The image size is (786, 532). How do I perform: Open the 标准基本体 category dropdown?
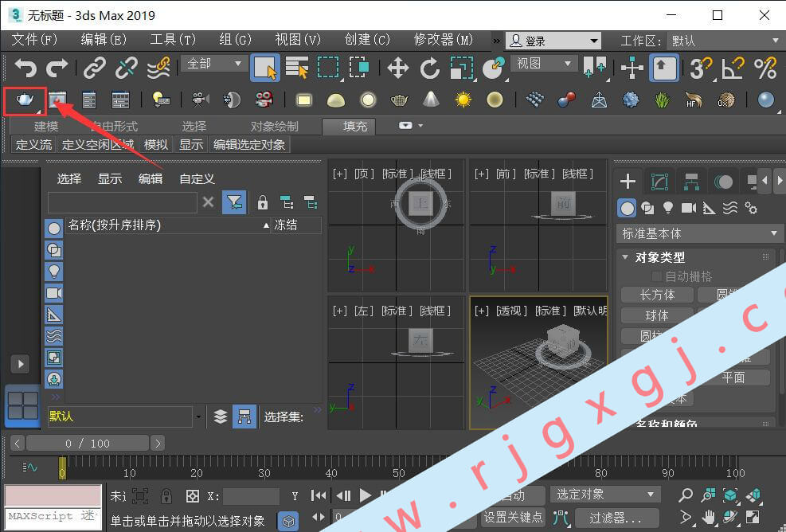click(698, 233)
